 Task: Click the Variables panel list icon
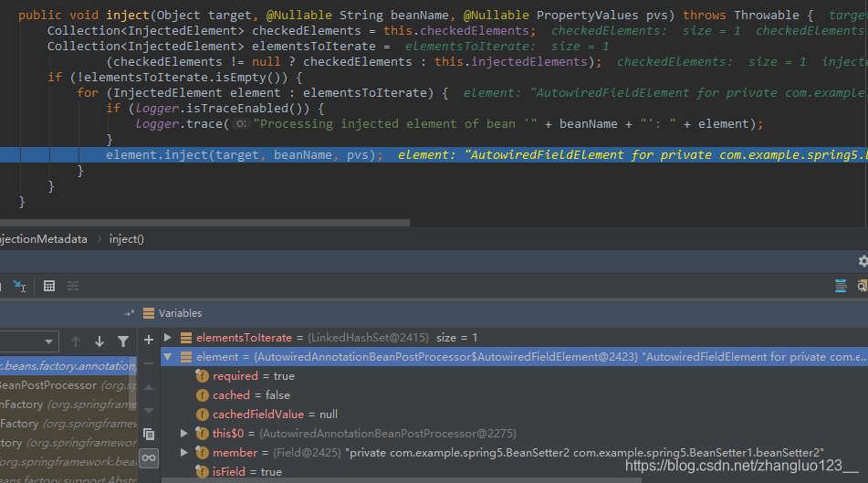coord(149,313)
